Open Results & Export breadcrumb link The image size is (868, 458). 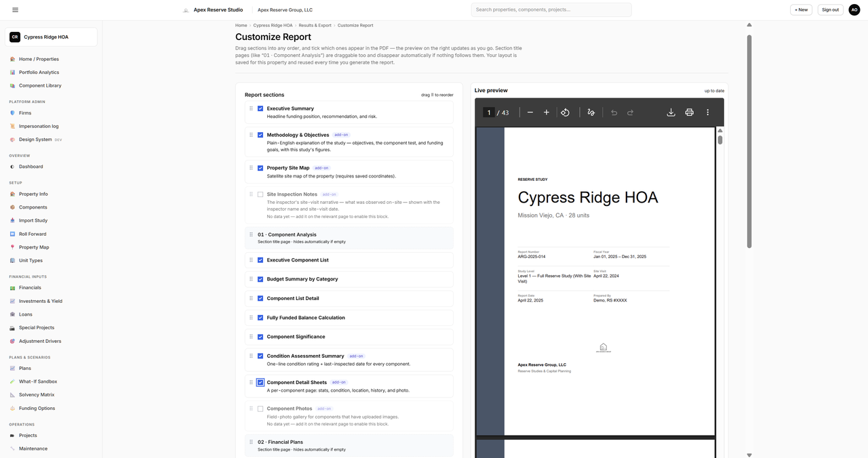(x=315, y=25)
